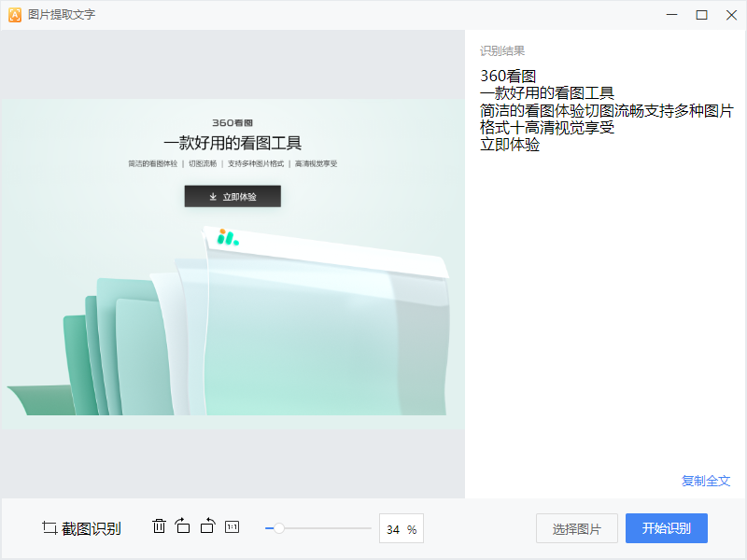
Task: Click the 立即体验 button in the preview image
Action: (x=233, y=196)
